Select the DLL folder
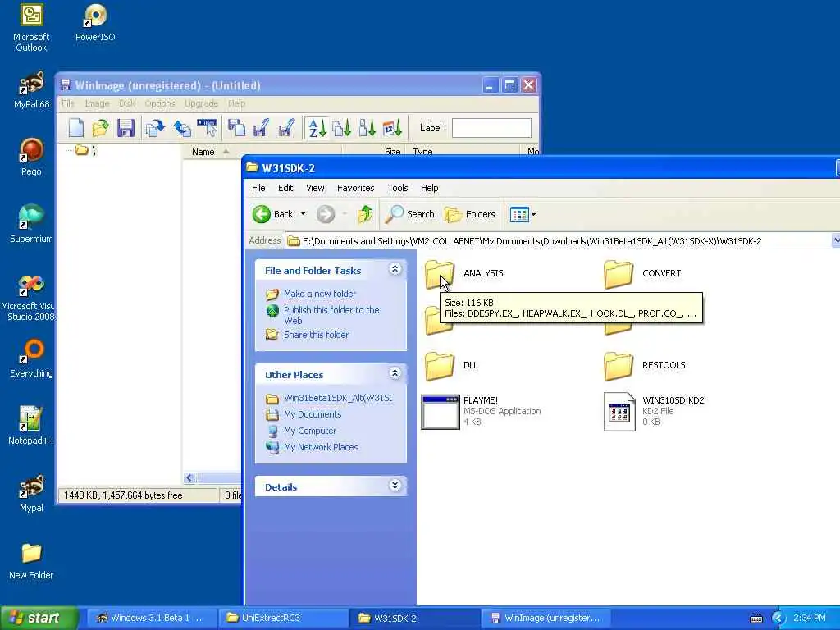The width and height of the screenshot is (840, 630). click(x=450, y=365)
